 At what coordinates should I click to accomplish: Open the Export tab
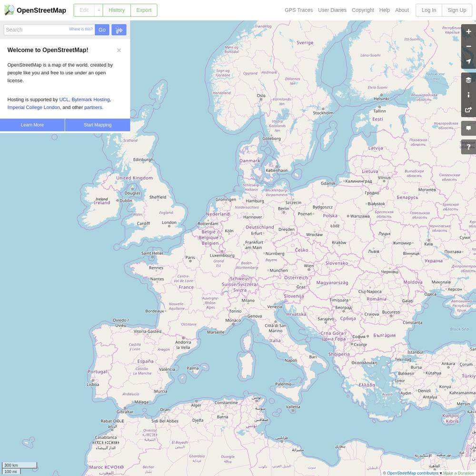pos(144,10)
